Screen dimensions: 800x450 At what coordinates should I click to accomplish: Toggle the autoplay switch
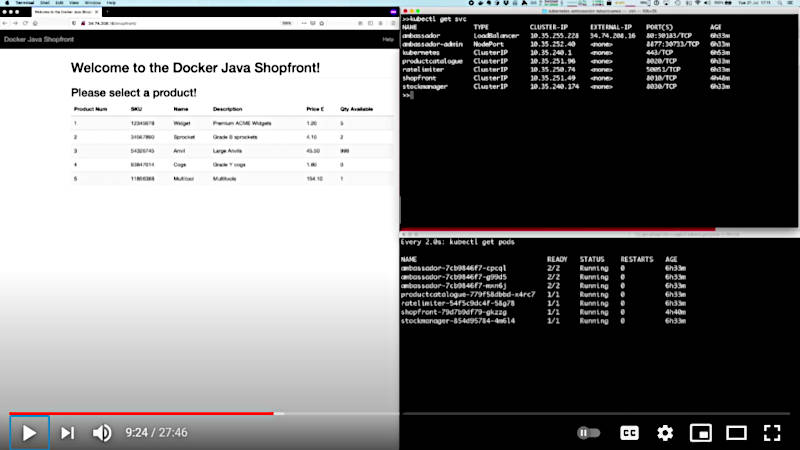tap(588, 433)
